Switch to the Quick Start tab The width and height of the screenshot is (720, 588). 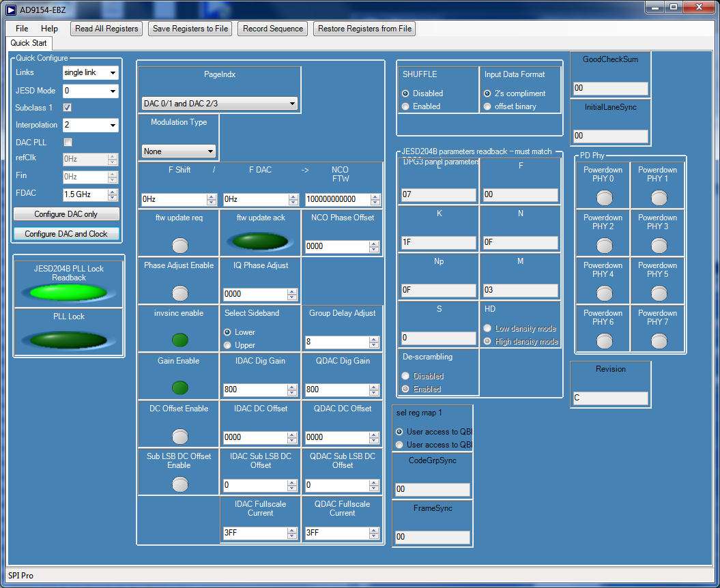click(29, 43)
